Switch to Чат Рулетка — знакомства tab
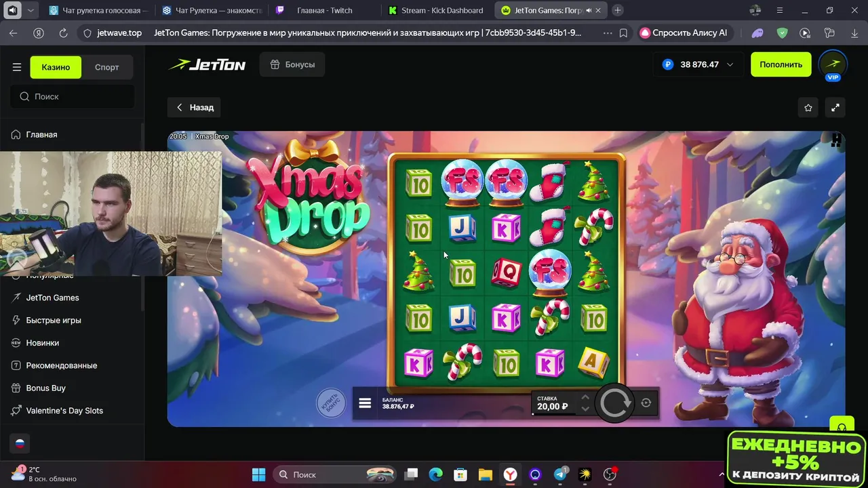868x488 pixels. [212, 10]
